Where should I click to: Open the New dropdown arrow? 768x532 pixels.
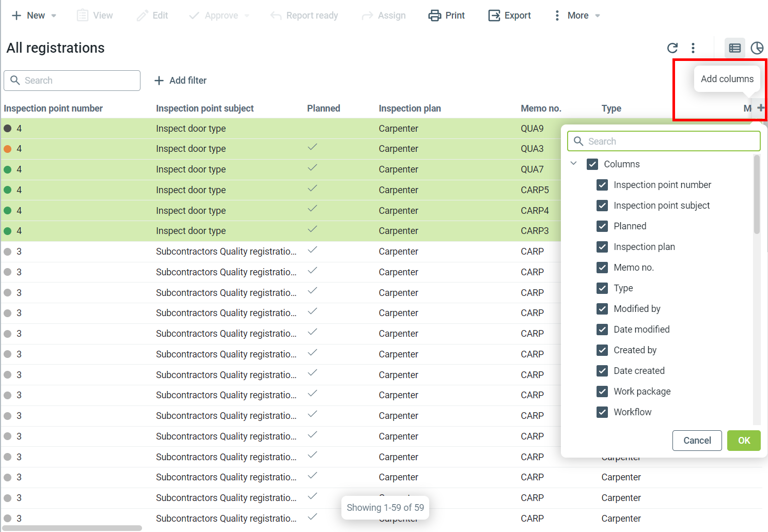[x=54, y=16]
